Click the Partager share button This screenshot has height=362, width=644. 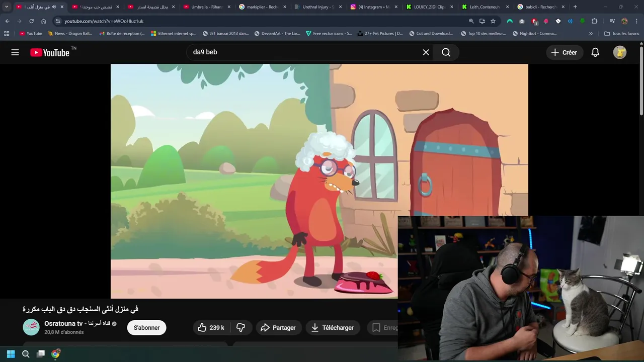pyautogui.click(x=279, y=327)
